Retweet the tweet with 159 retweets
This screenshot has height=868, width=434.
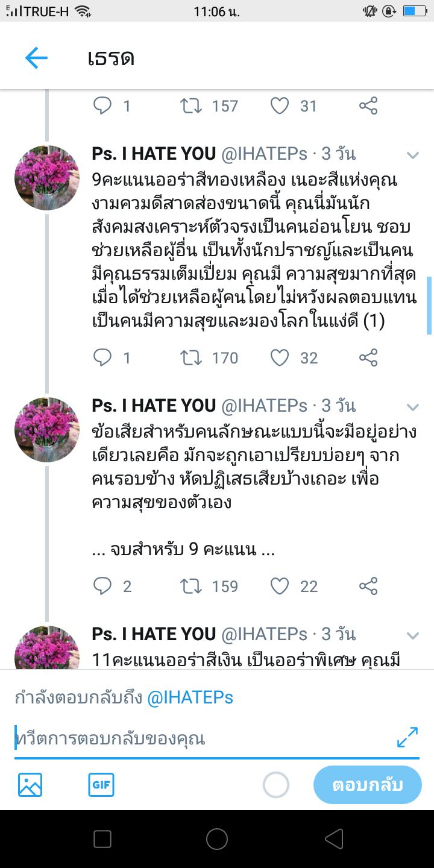tap(192, 586)
